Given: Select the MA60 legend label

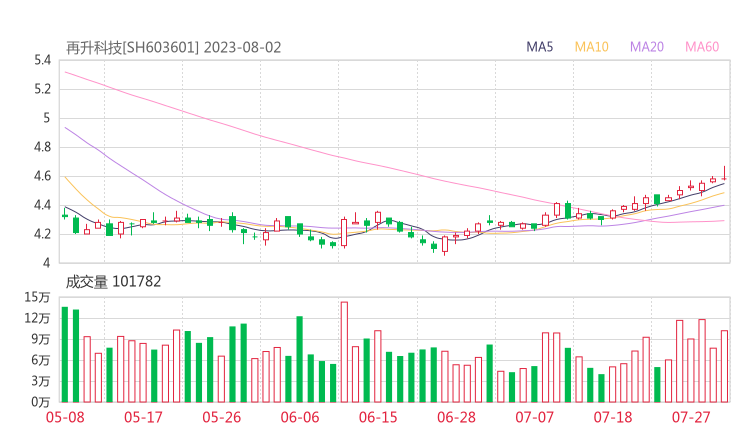Looking at the screenshot, I should pos(702,47).
